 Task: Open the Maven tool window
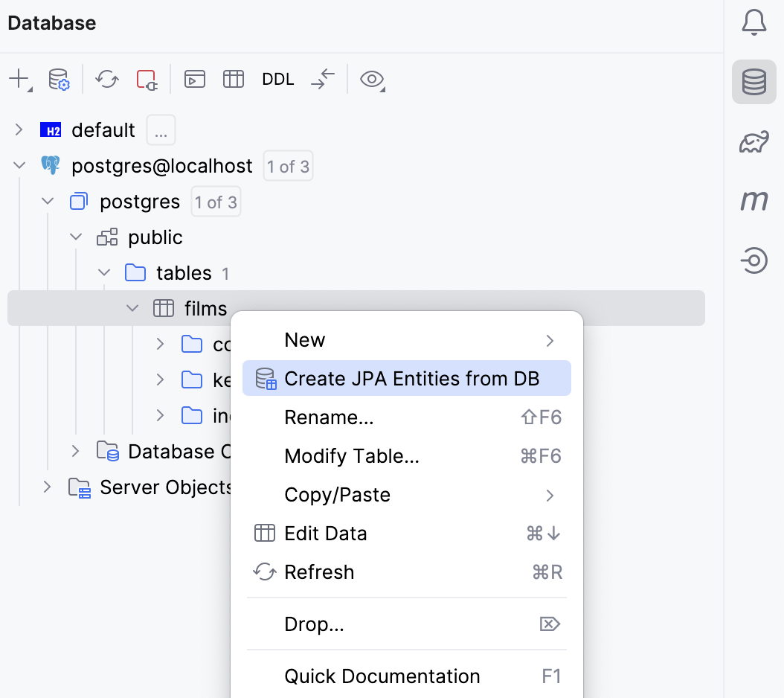[x=754, y=200]
